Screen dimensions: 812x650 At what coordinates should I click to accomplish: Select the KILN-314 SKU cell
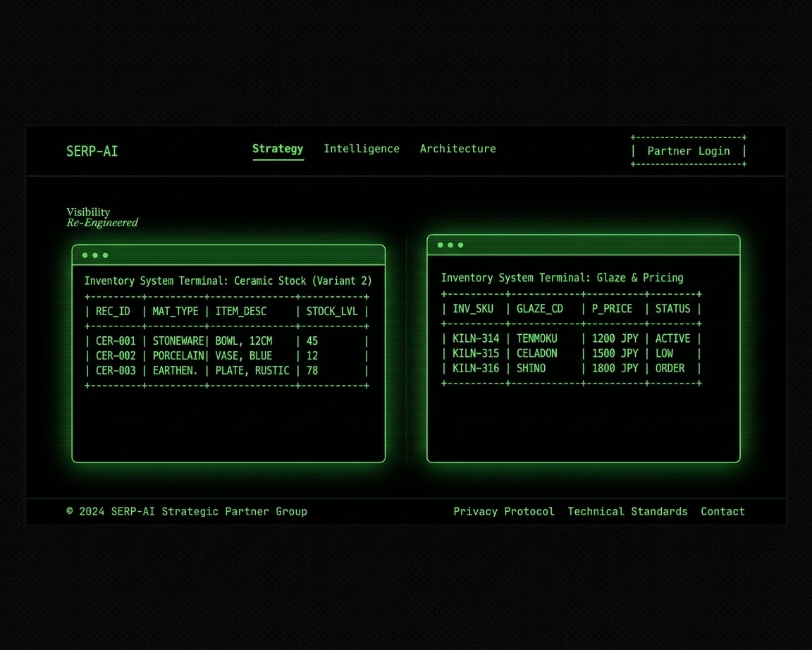pos(476,338)
